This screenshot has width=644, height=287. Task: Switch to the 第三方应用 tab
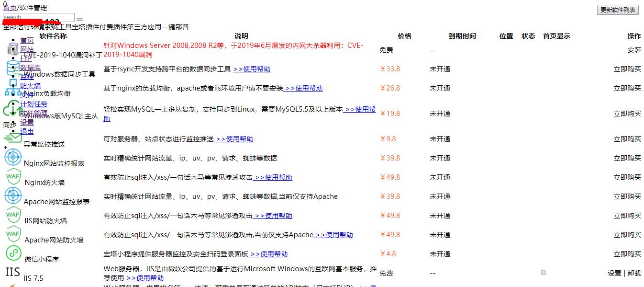coord(143,27)
